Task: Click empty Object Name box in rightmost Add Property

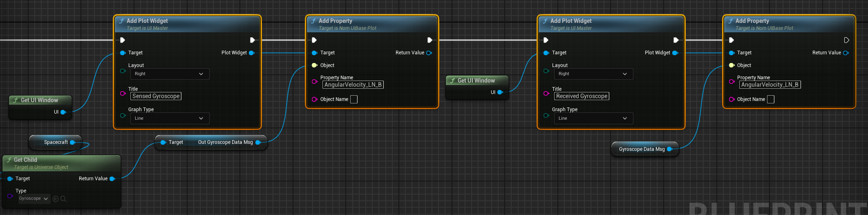Action: point(770,99)
